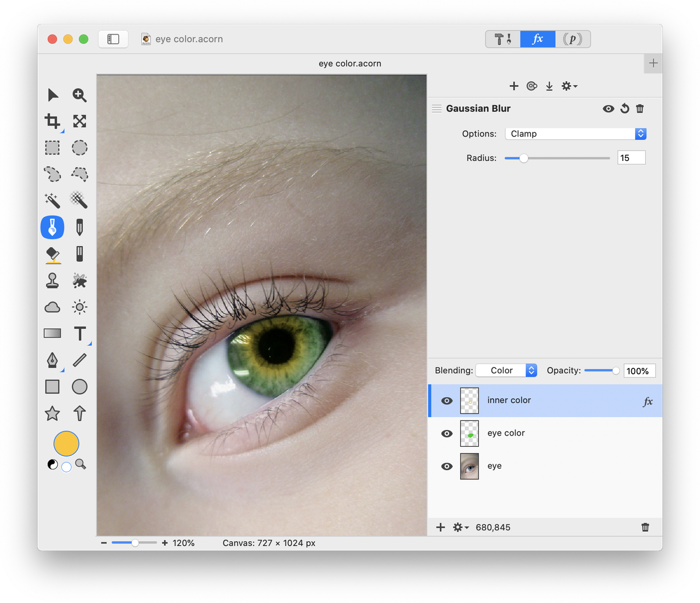Select the Zoom magnifier tool
700x603 pixels.
point(79,94)
